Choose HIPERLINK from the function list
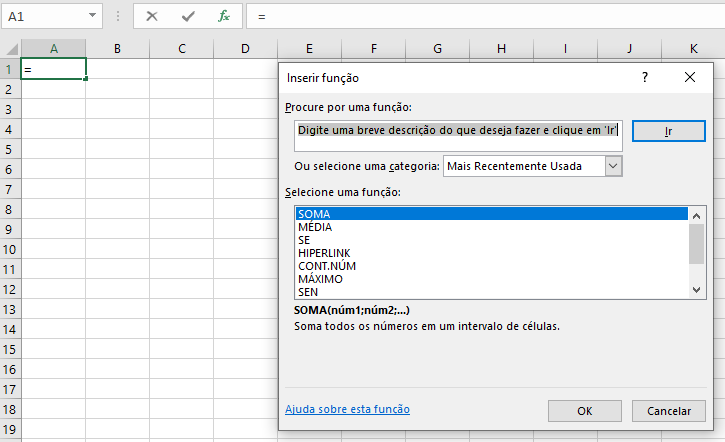Image resolution: width=725 pixels, height=442 pixels. coord(323,253)
